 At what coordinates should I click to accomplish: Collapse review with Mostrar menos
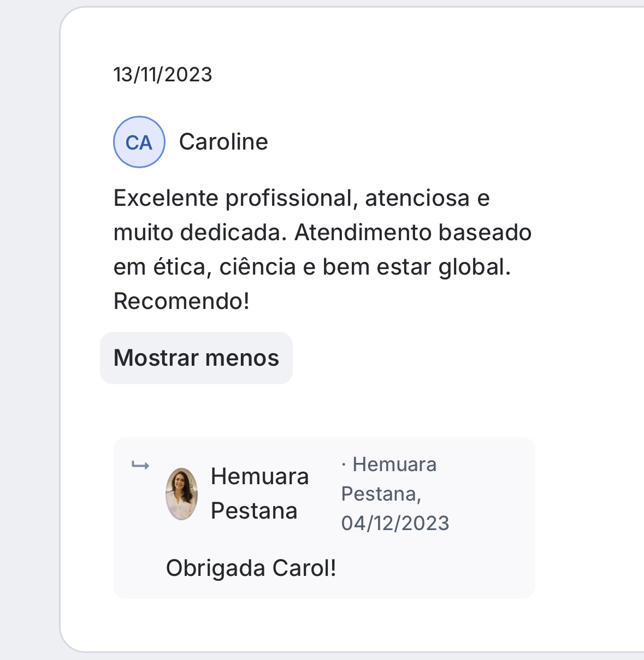pyautogui.click(x=196, y=358)
